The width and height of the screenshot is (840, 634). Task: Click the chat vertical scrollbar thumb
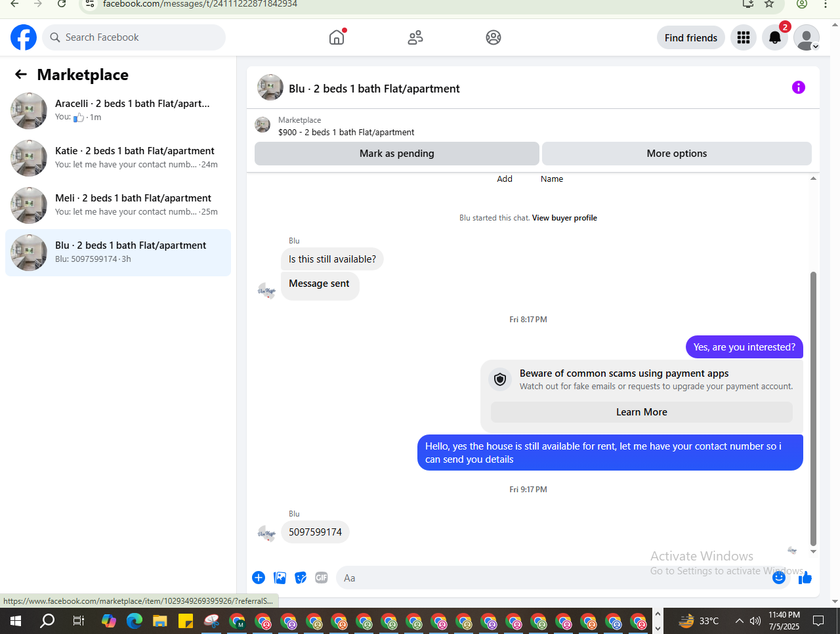point(813,408)
